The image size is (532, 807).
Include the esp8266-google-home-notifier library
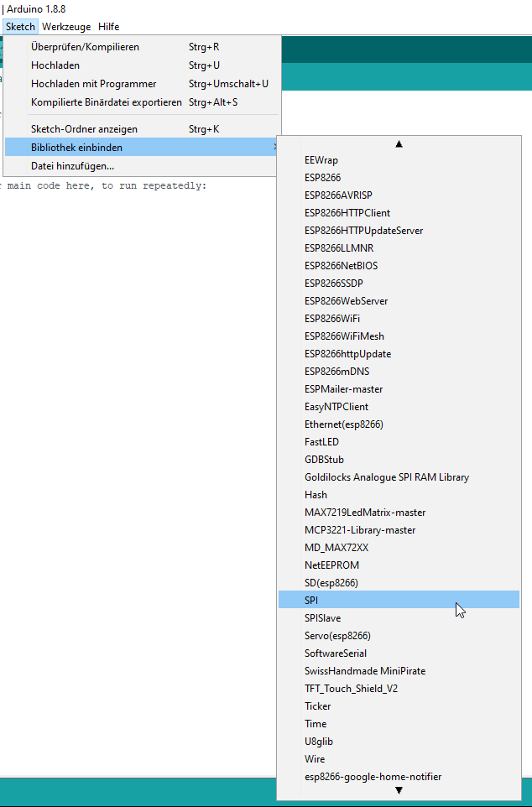pyautogui.click(x=399, y=776)
